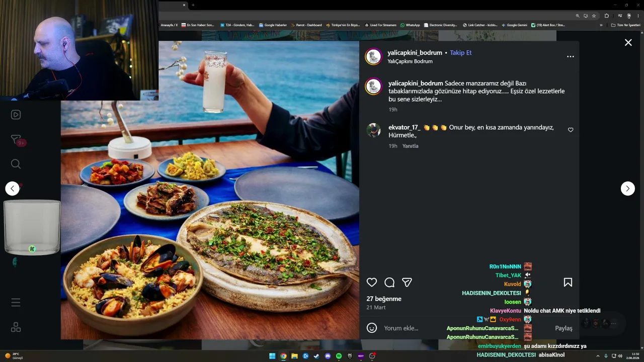Open the 'Link Catcher - kickio' bookmark
The height and width of the screenshot is (362, 644).
[480, 25]
